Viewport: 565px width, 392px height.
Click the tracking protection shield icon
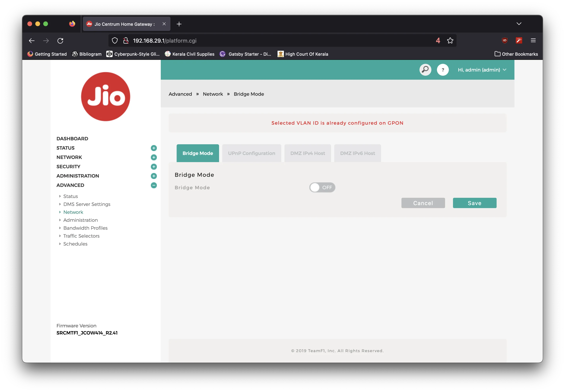tap(115, 40)
